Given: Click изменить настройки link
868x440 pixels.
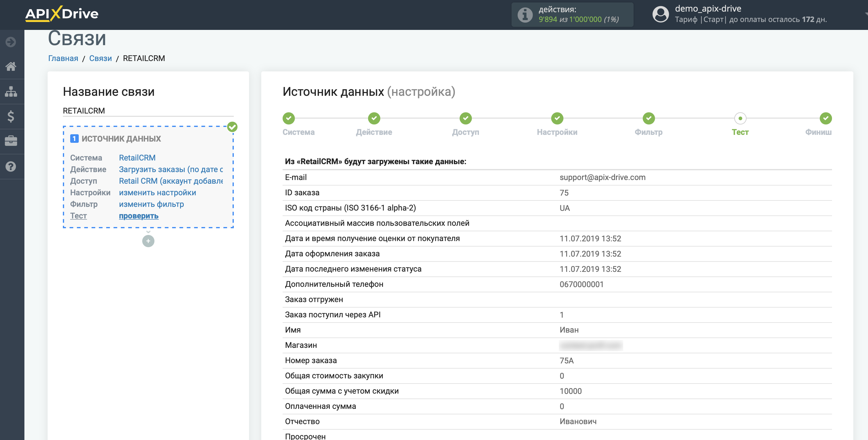Looking at the screenshot, I should click(157, 193).
